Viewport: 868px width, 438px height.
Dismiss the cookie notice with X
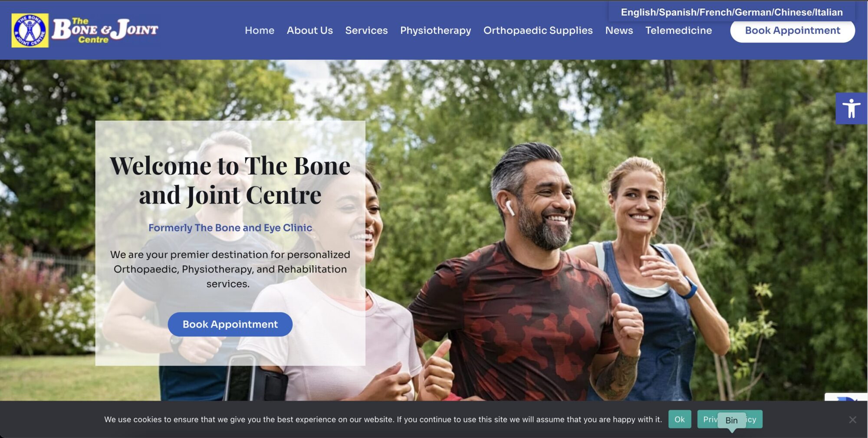(x=852, y=420)
